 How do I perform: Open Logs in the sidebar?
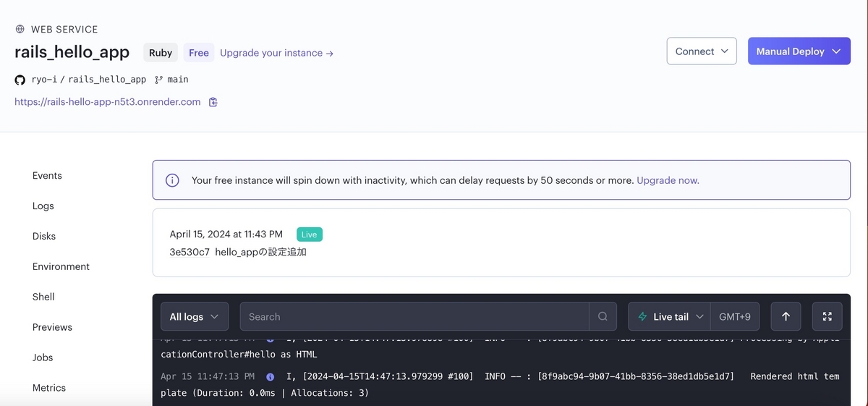(x=43, y=206)
